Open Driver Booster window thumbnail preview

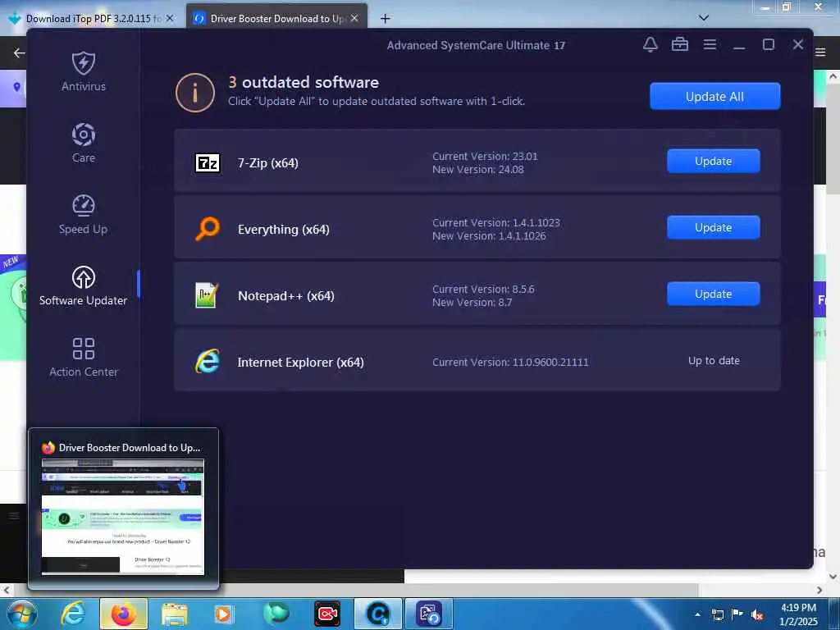123,509
